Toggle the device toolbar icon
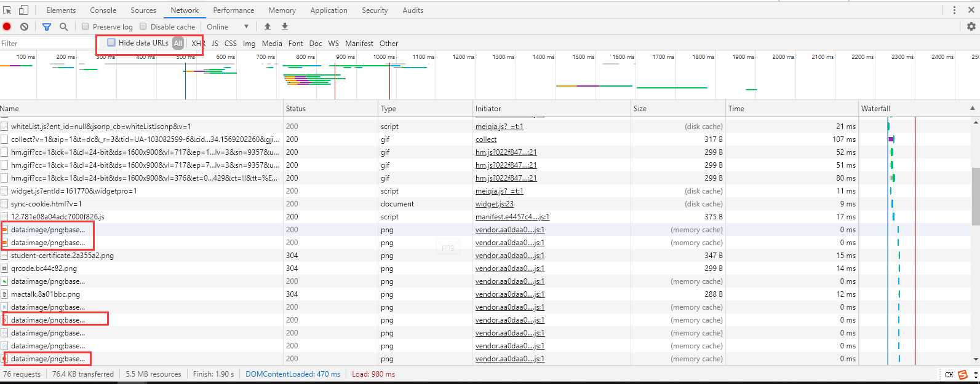The image size is (980, 384). click(23, 10)
